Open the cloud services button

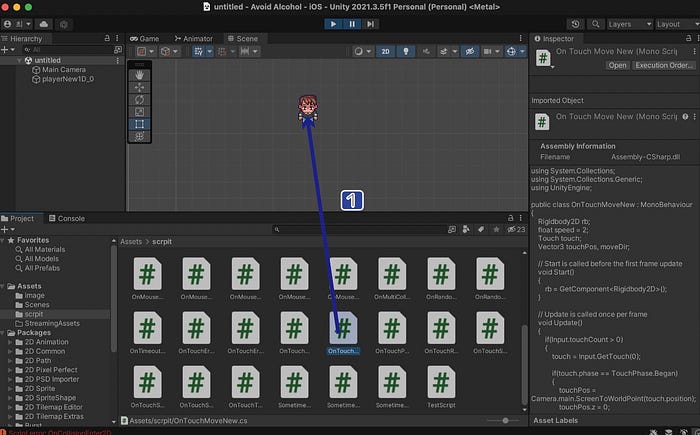pyautogui.click(x=44, y=24)
